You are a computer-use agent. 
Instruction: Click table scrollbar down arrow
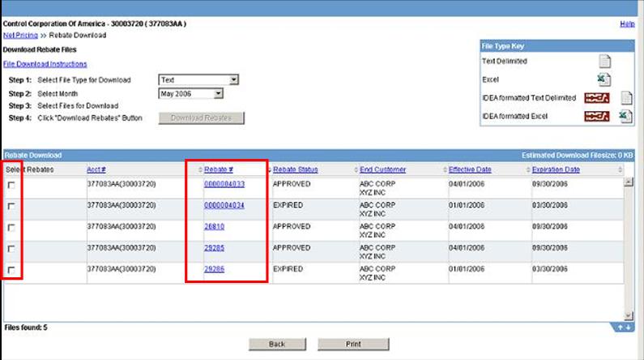(629, 315)
